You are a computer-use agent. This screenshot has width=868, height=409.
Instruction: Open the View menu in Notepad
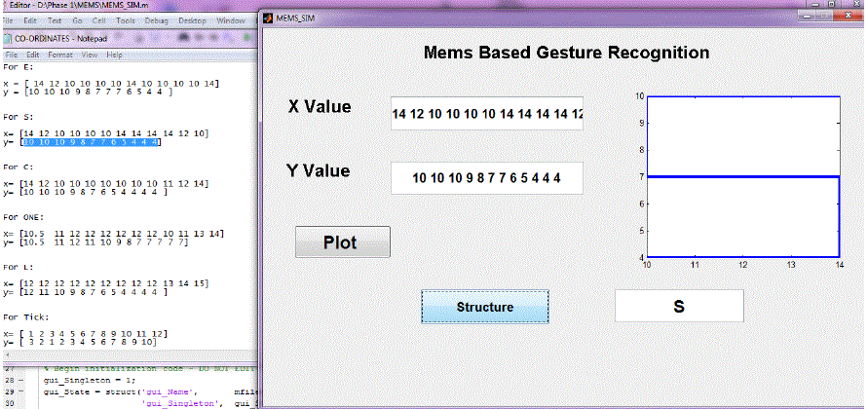pyautogui.click(x=91, y=55)
